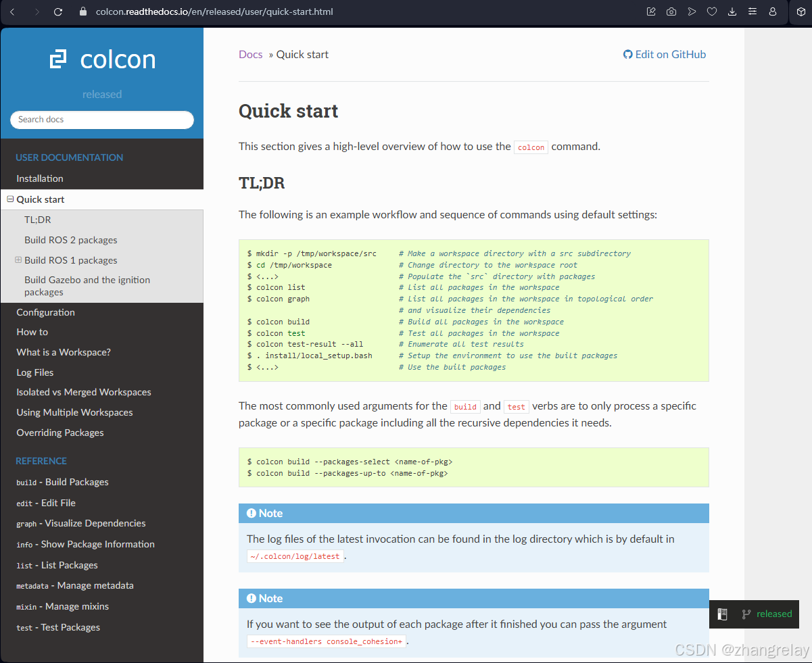Click the '--packages-up-to <name-of-pkg>' command
The width and height of the screenshot is (812, 663).
tap(348, 473)
